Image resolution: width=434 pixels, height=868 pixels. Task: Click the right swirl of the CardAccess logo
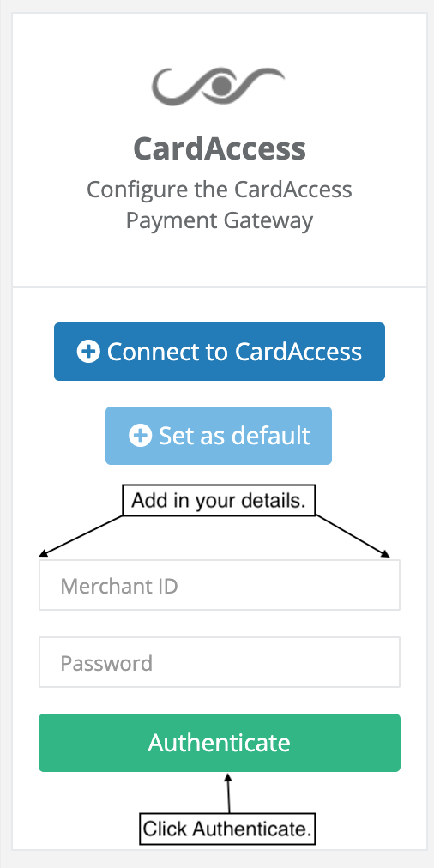(x=260, y=81)
